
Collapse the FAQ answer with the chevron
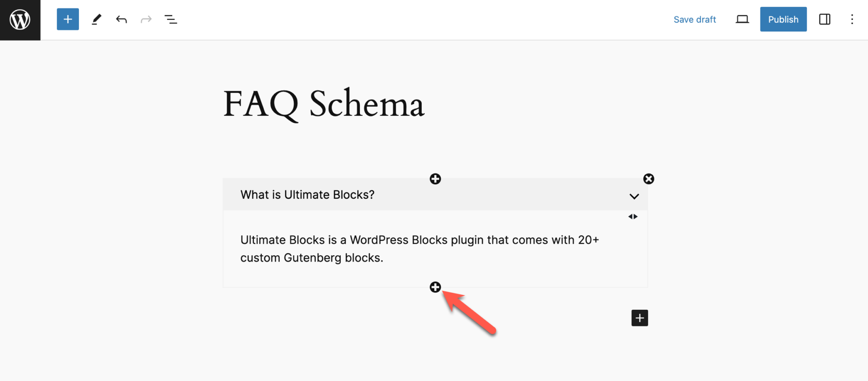634,196
